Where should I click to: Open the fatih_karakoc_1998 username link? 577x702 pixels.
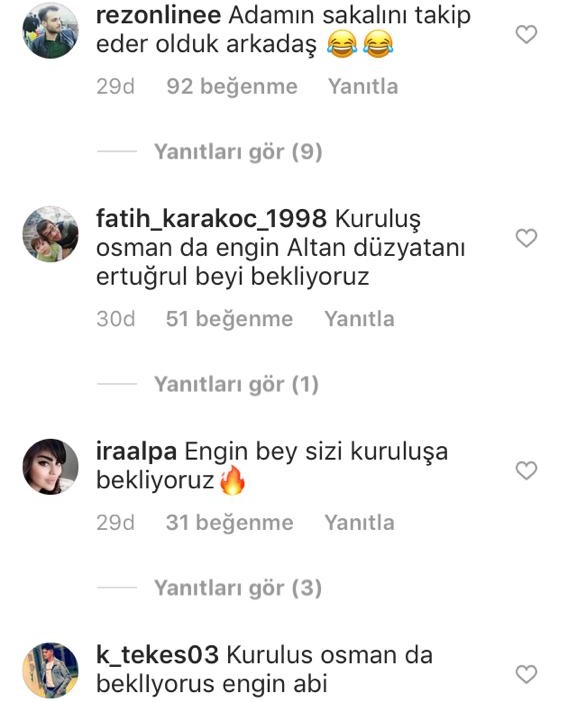(211, 219)
